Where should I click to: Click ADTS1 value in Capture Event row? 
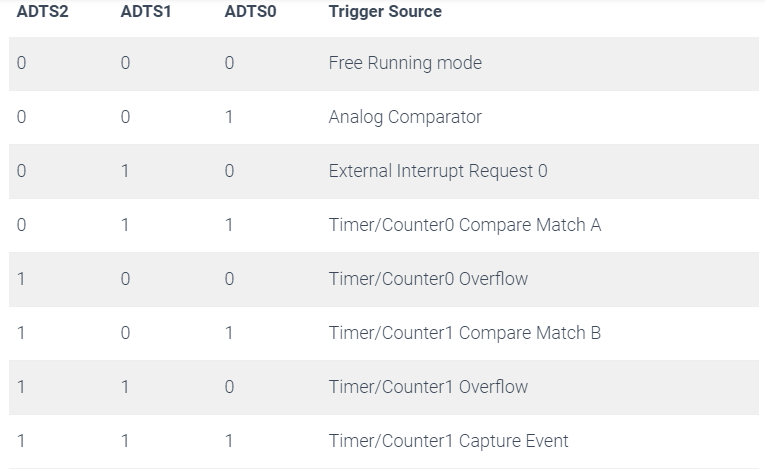pos(125,441)
